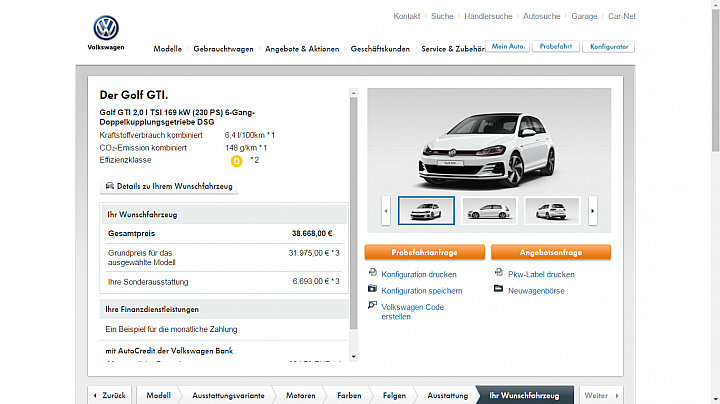The image size is (720, 404).
Task: Click Pkw-Label drucken link
Action: click(x=541, y=274)
